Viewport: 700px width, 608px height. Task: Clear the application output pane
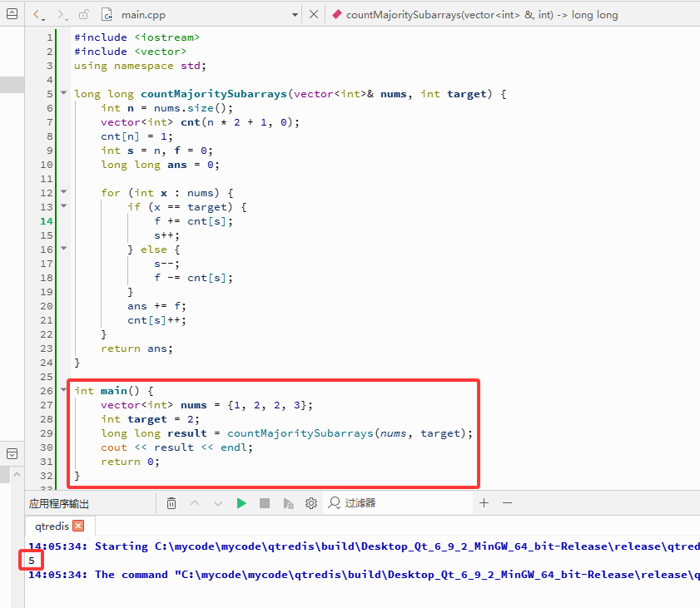tap(171, 503)
